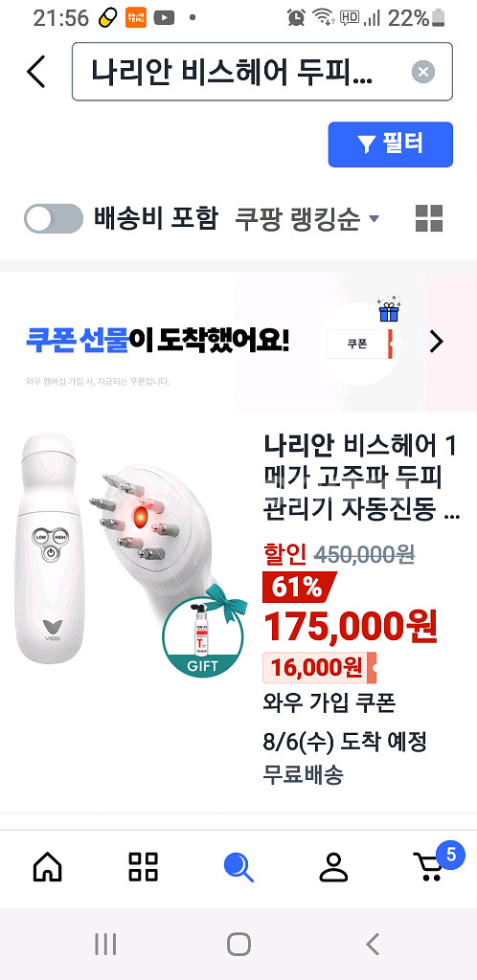
Task: Open the 나리안 비스헤어 product title
Action: (x=361, y=479)
